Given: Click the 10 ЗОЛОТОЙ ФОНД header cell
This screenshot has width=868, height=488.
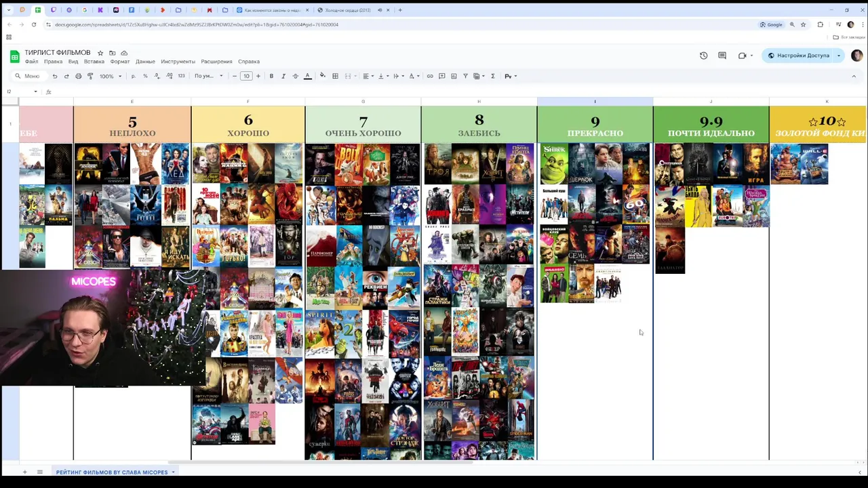Looking at the screenshot, I should click(x=818, y=124).
